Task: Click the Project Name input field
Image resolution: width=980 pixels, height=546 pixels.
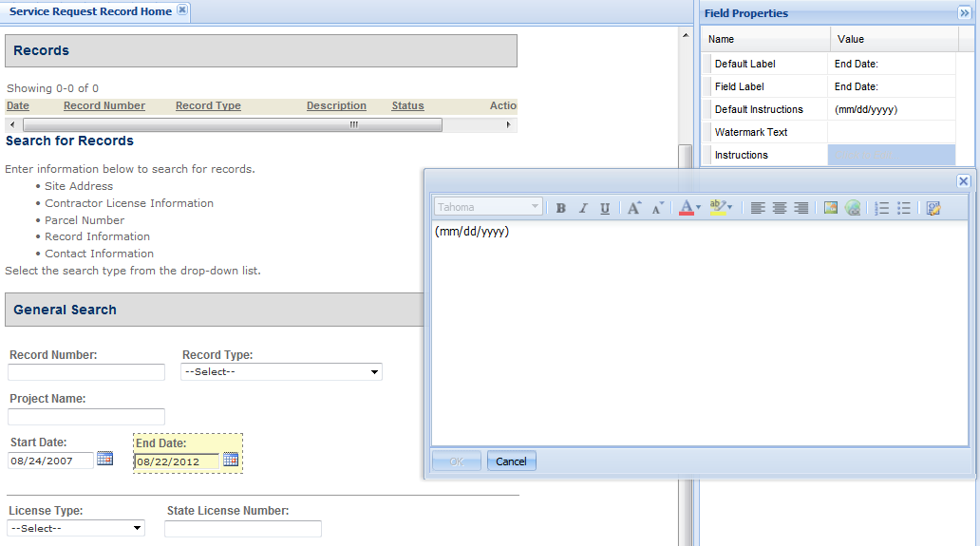Action: pyautogui.click(x=86, y=417)
